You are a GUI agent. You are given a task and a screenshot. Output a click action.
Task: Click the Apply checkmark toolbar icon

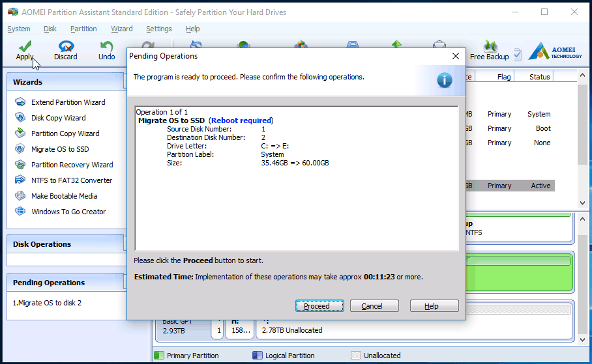click(x=25, y=46)
